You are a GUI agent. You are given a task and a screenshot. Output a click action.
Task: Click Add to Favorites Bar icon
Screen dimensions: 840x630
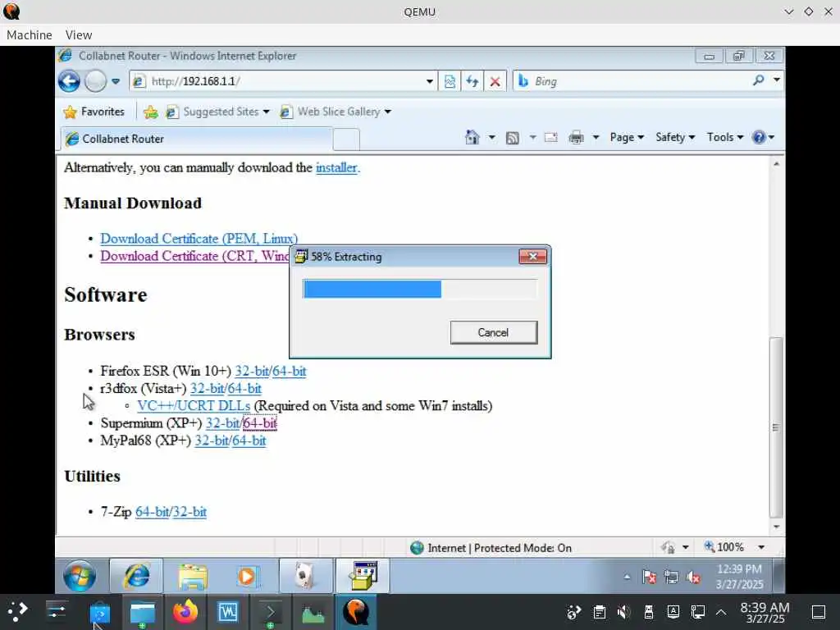pos(151,112)
